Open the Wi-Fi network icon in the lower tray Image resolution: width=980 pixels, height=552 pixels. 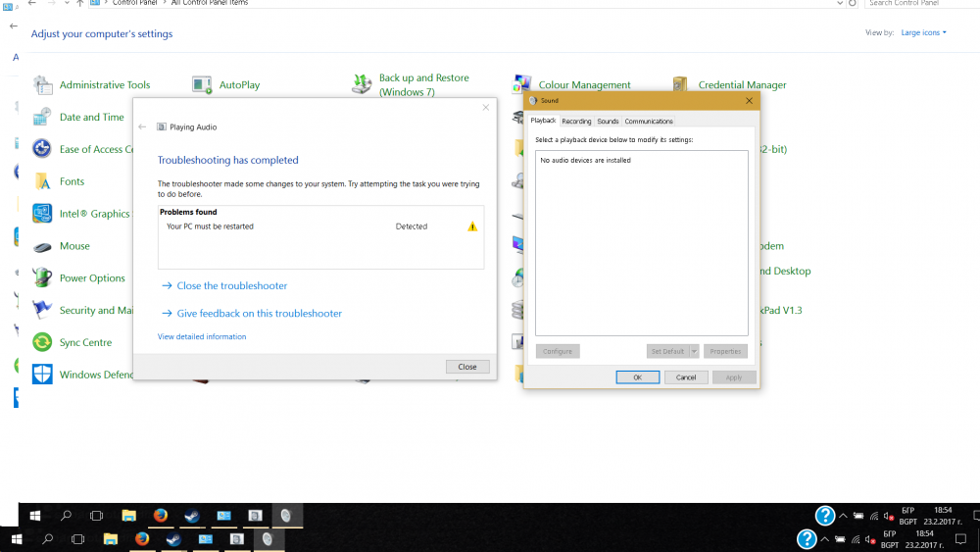coord(856,539)
